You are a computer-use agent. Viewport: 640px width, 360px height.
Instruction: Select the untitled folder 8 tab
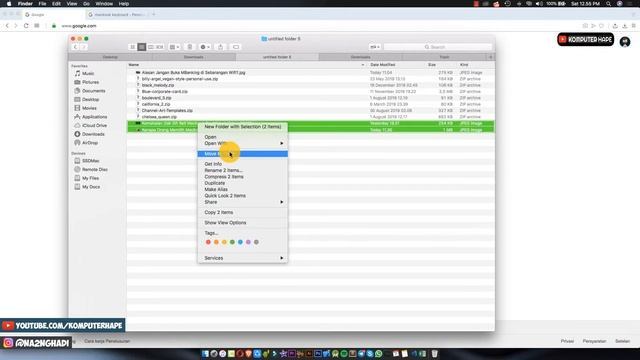pos(277,57)
